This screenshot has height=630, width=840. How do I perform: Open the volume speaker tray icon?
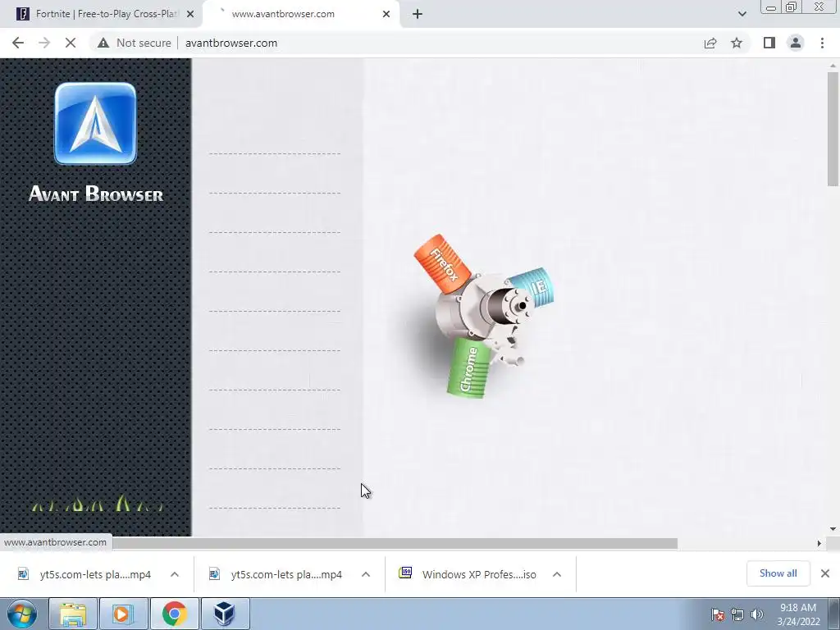click(x=757, y=614)
